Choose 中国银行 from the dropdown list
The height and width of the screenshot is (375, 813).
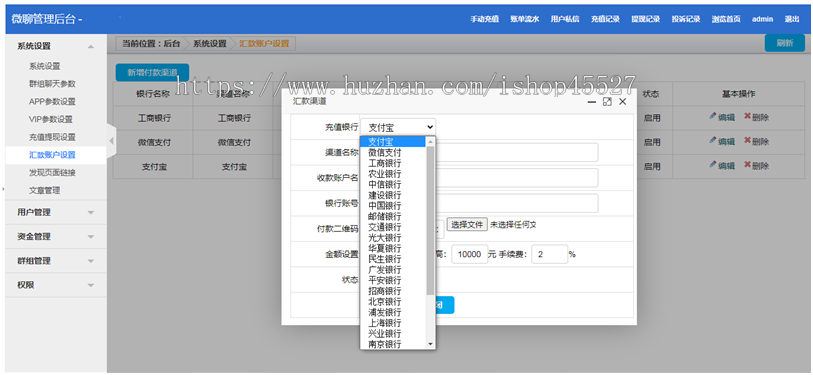393,205
